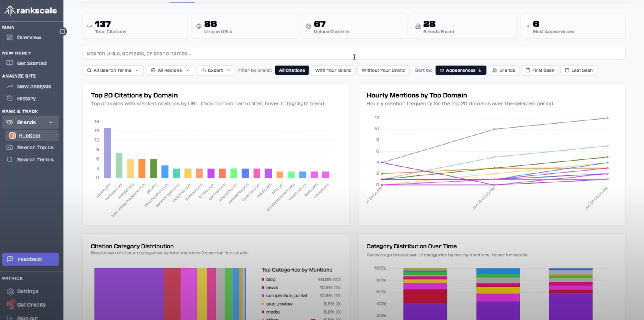Sort by Last Seen
Image resolution: width=644 pixels, height=320 pixels.
coord(579,70)
